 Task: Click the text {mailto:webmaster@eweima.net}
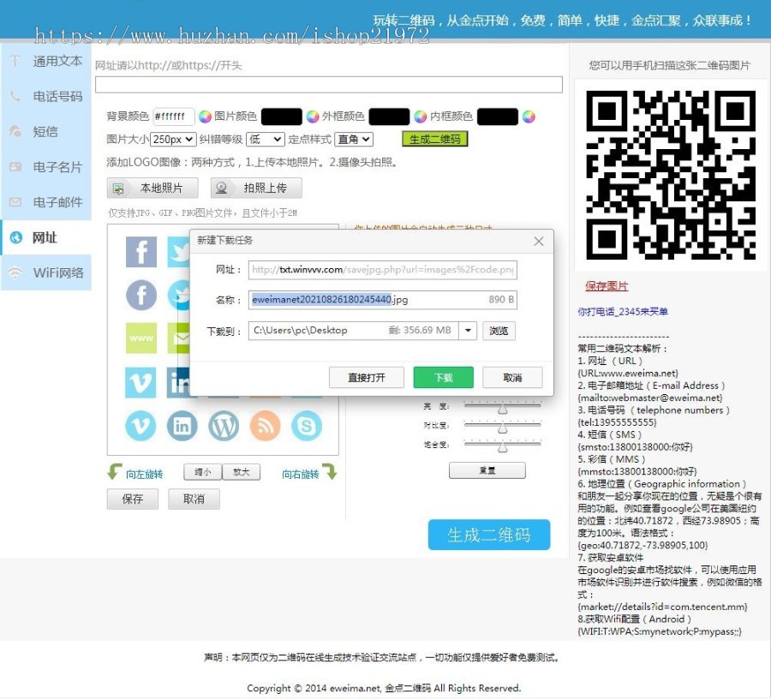649,398
